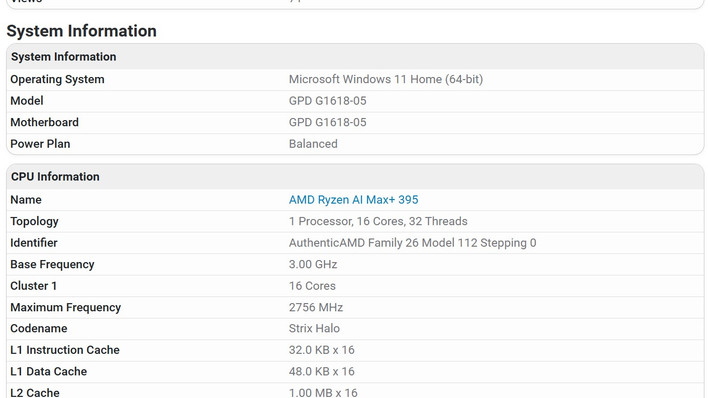Click the 'Base Frequency' row label
This screenshot has height=398, width=708.
click(x=52, y=264)
